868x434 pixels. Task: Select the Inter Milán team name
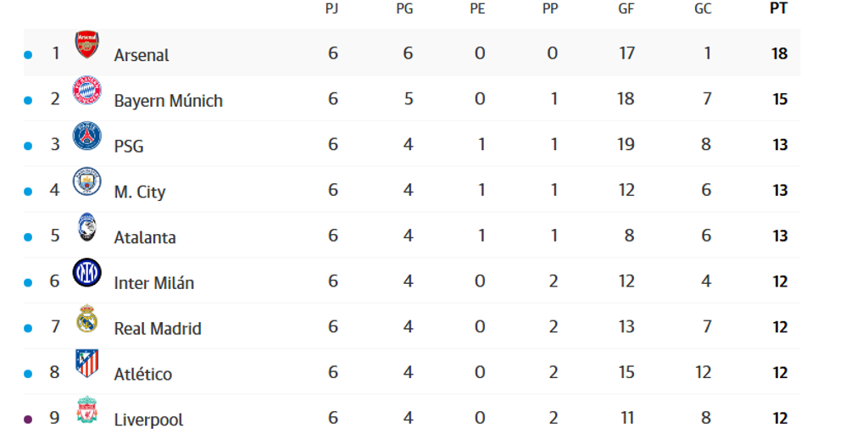(153, 283)
